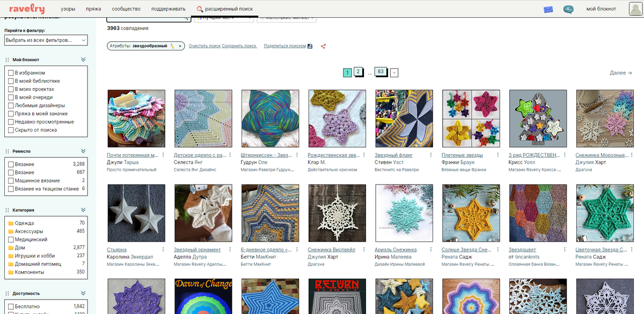Screen dimensions: 644x314
Task: Open the узоры menu
Action: pyautogui.click(x=68, y=9)
